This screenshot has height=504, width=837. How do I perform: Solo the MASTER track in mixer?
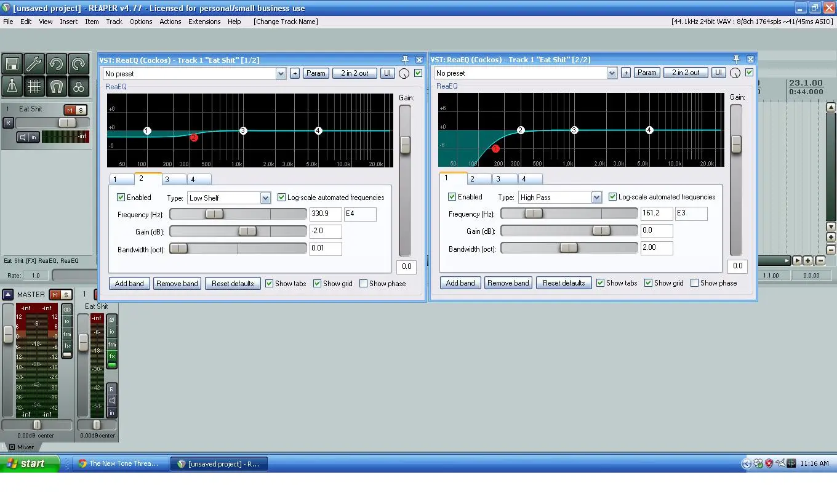pyautogui.click(x=66, y=295)
